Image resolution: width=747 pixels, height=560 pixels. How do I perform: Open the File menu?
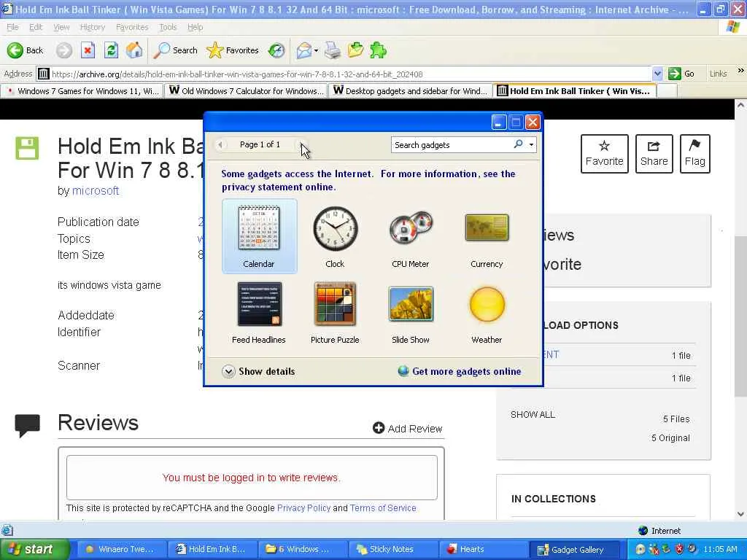coord(12,27)
